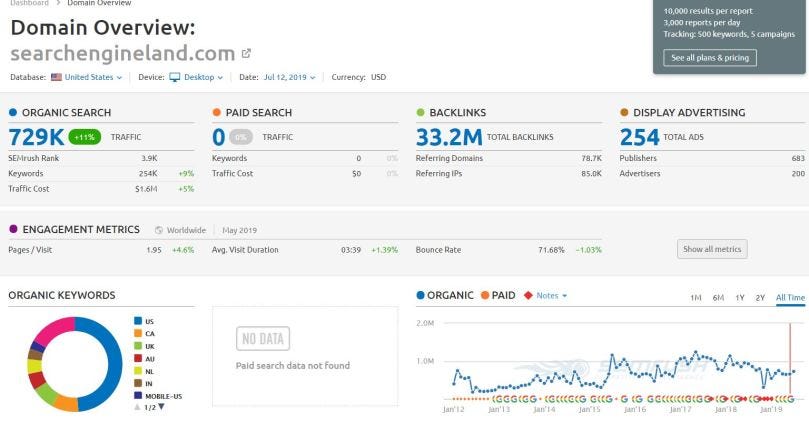Click the Keywords 254K value
This screenshot has width=809, height=423.
148,174
